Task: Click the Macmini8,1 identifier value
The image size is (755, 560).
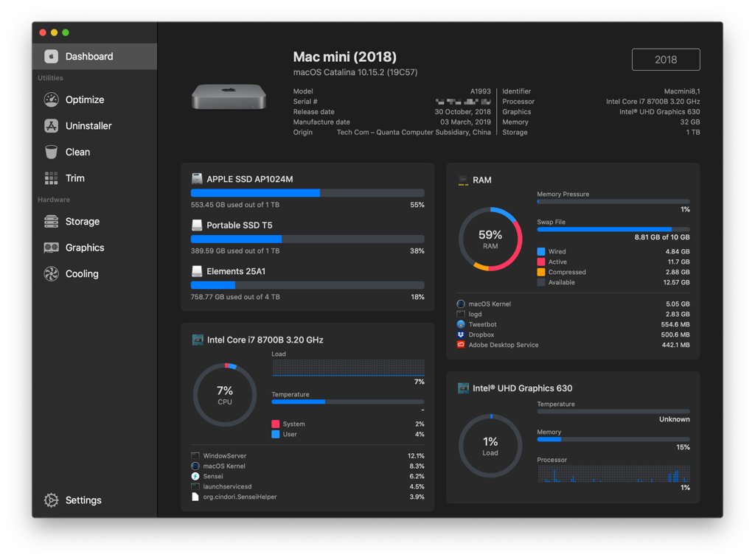Action: [x=682, y=91]
